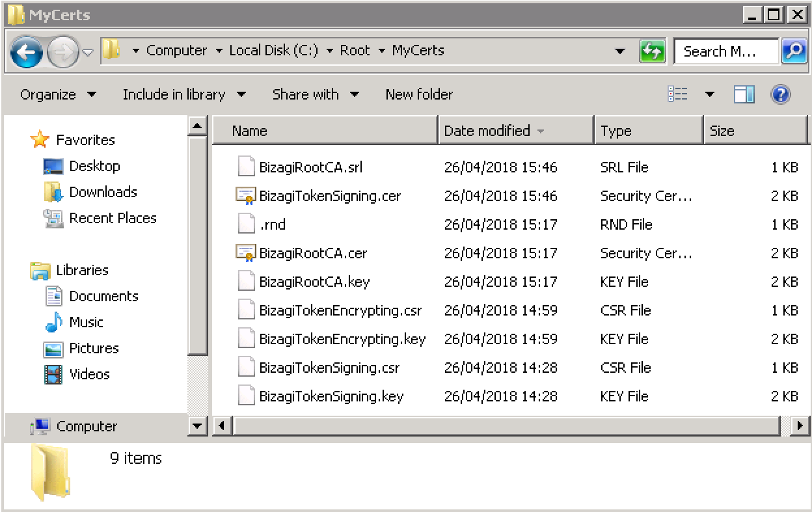Expand the Computer breadcrumb arrow

coord(218,51)
